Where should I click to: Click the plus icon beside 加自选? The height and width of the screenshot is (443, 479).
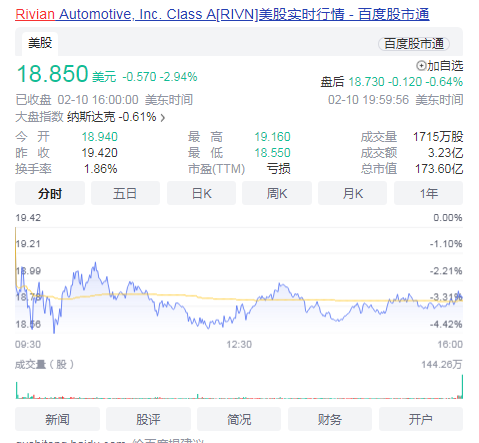click(x=421, y=66)
